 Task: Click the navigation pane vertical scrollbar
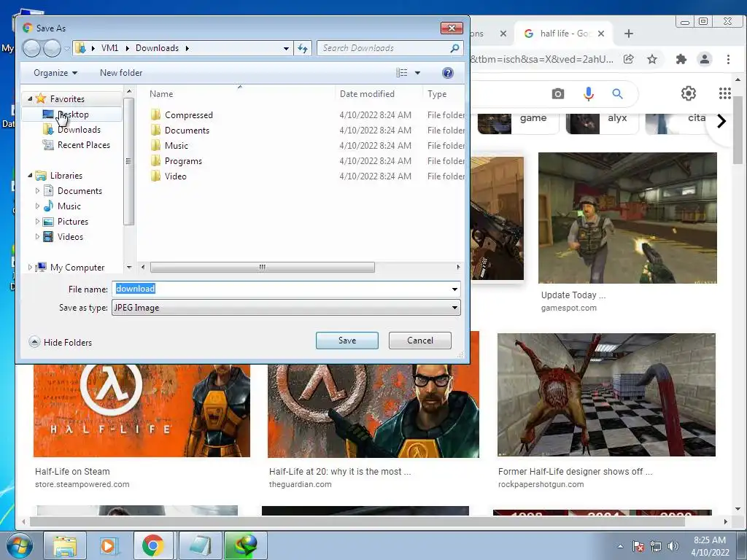[128, 161]
